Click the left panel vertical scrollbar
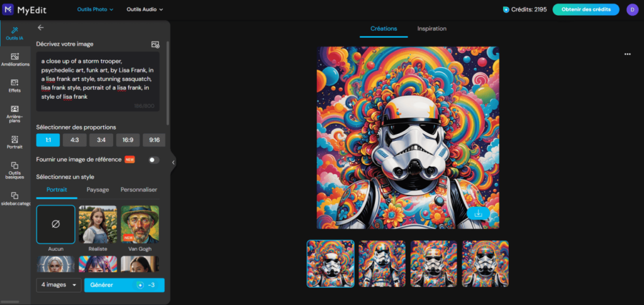644x305 pixels. click(x=168, y=82)
